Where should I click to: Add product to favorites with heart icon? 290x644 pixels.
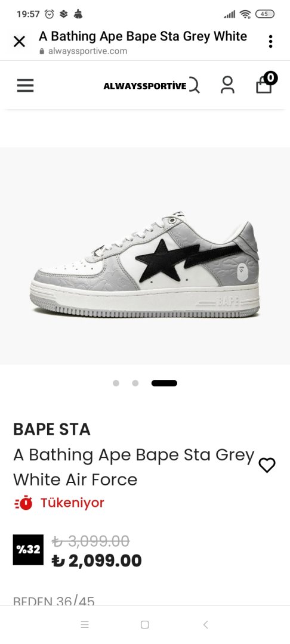point(267,465)
